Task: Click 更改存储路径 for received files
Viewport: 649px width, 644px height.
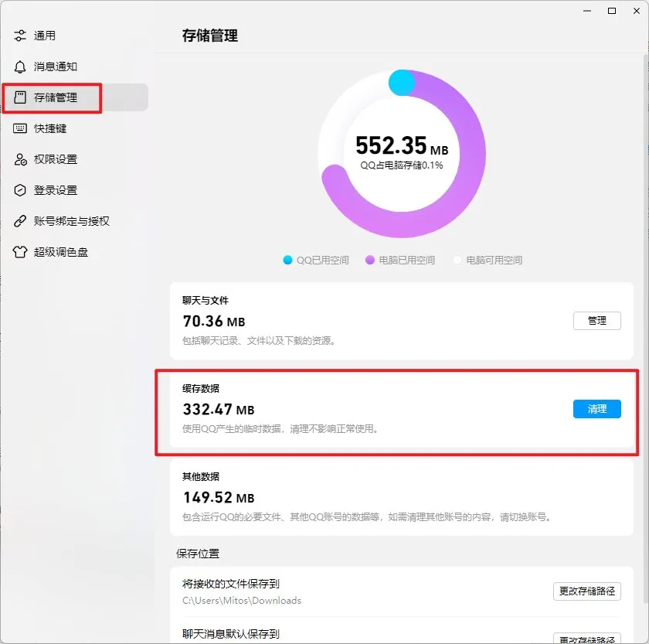Action: pyautogui.click(x=587, y=591)
